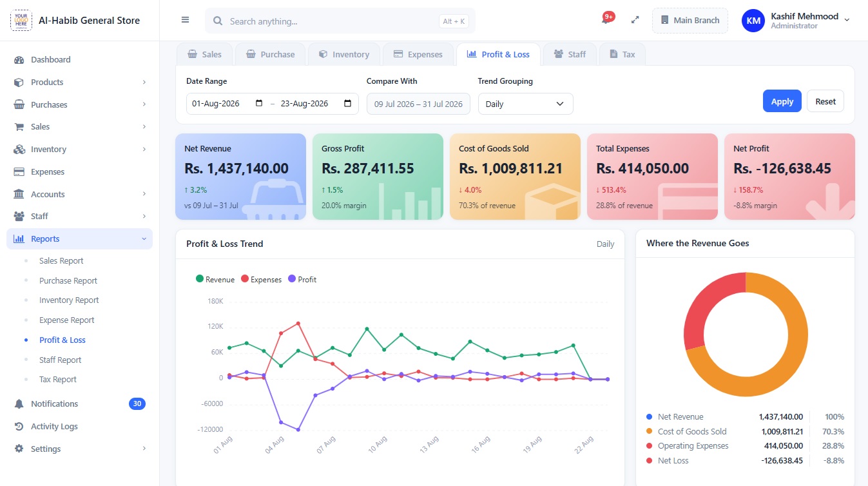Click the search anything input field
868x486 pixels.
tap(340, 21)
